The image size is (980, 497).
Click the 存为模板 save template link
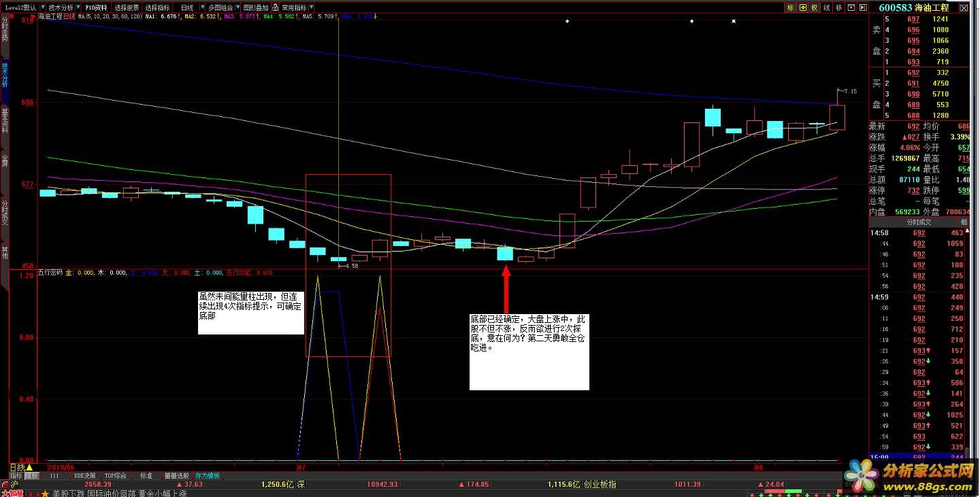208,476
